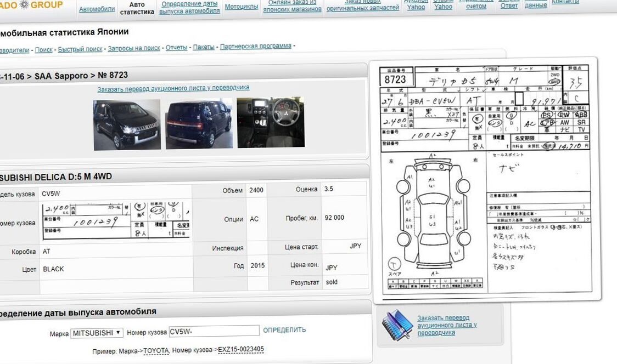
Task: Expand the Марка MITSUBISHI dropdown
Action: [97, 333]
